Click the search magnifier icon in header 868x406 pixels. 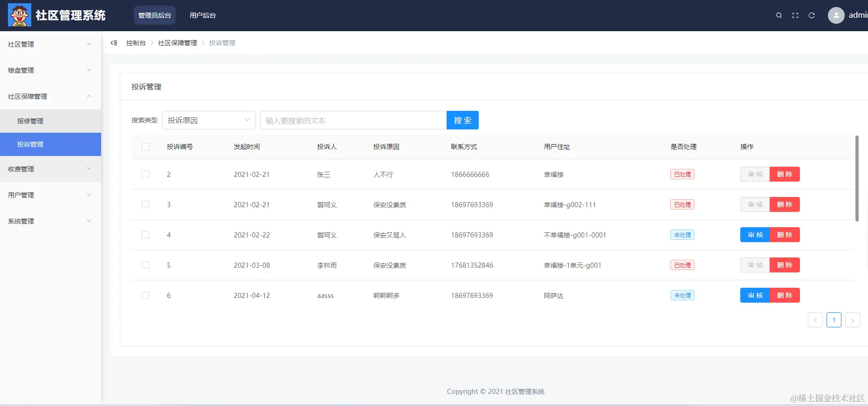pos(779,15)
